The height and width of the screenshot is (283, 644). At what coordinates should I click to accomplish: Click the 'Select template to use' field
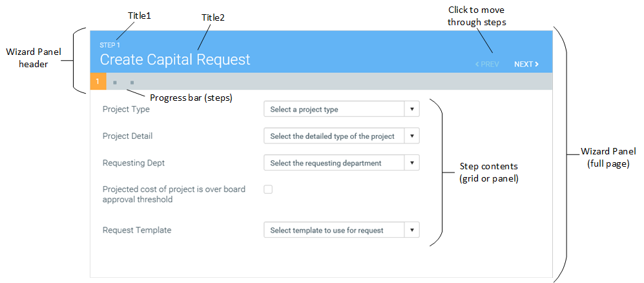[334, 230]
